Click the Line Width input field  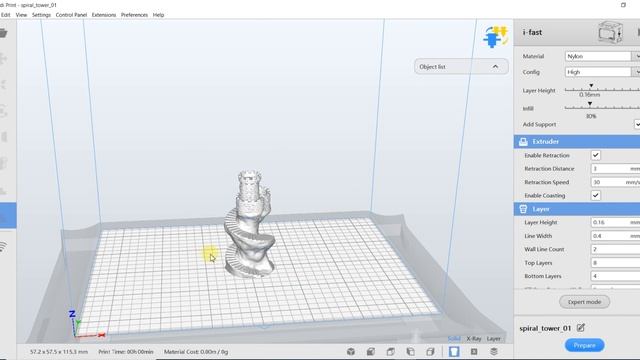(616, 236)
